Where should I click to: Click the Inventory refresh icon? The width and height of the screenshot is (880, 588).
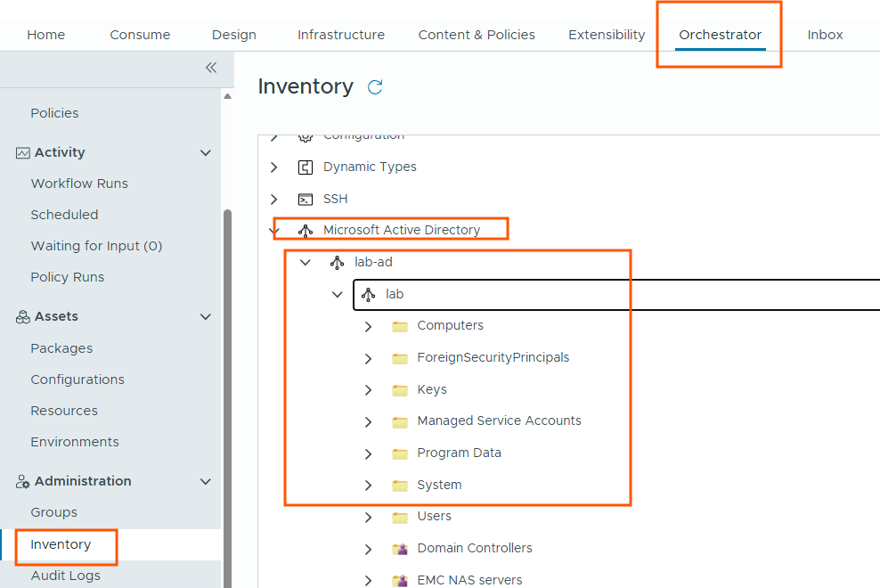pos(375,86)
